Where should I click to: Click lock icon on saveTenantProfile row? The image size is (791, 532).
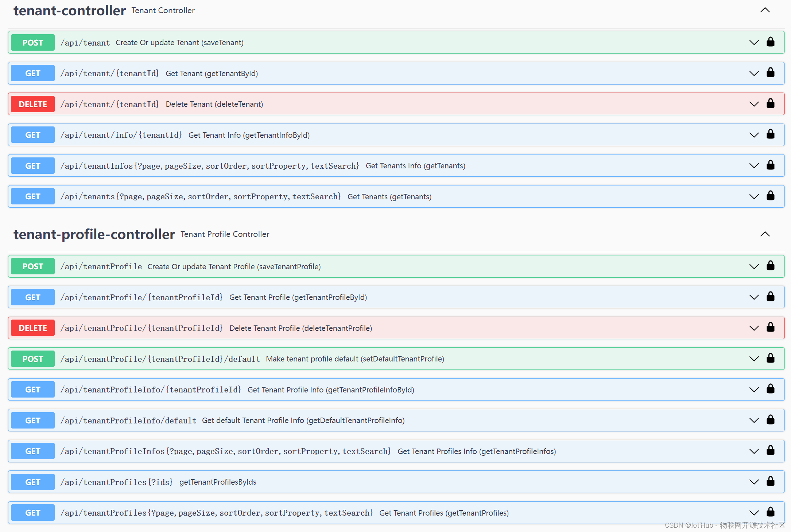(x=770, y=266)
